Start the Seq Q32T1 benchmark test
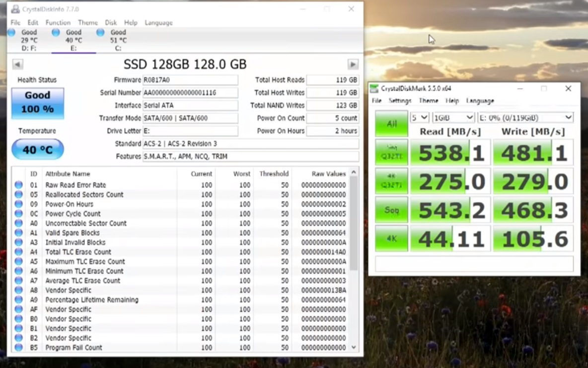Viewport: 588px width, 368px height. (391, 152)
